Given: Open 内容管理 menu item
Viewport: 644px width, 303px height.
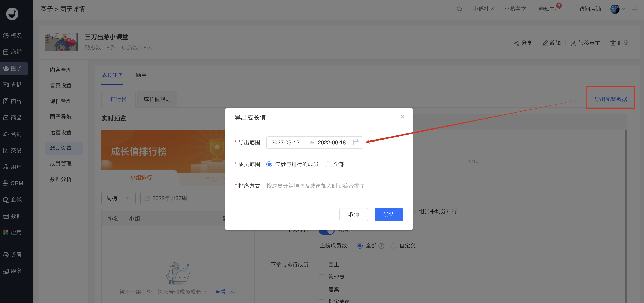Looking at the screenshot, I should point(61,70).
